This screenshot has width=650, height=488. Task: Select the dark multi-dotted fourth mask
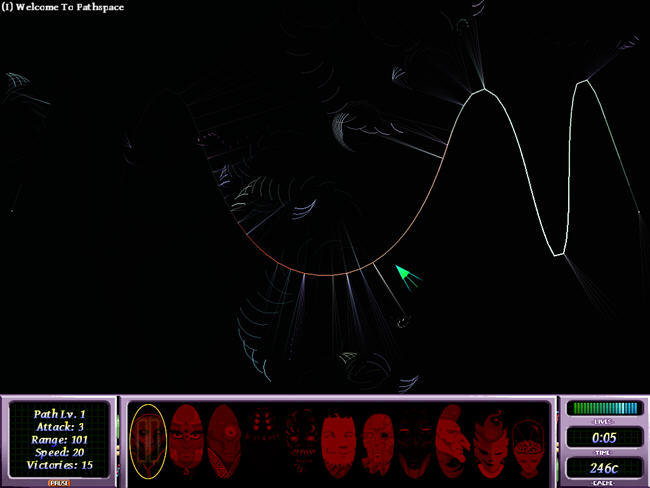[262, 441]
